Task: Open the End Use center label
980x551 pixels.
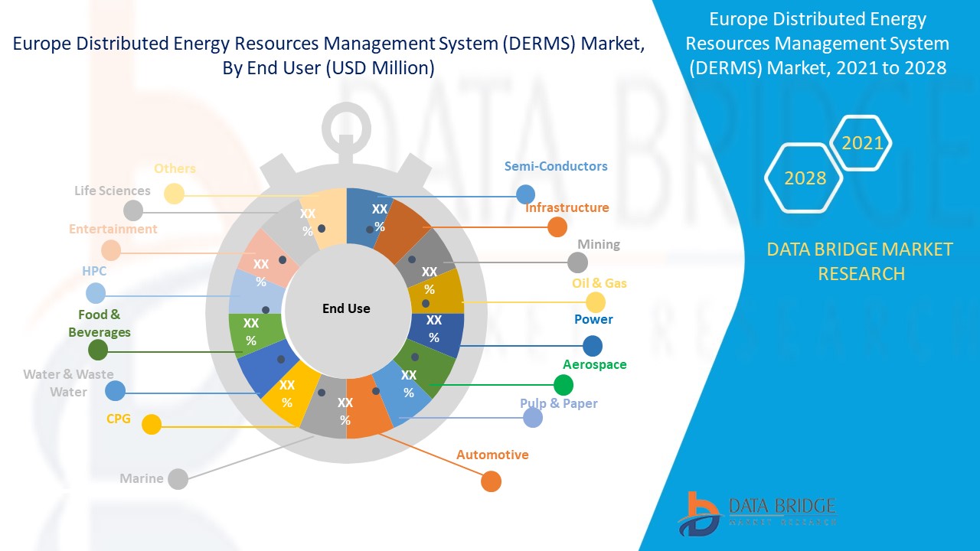Action: [x=348, y=308]
